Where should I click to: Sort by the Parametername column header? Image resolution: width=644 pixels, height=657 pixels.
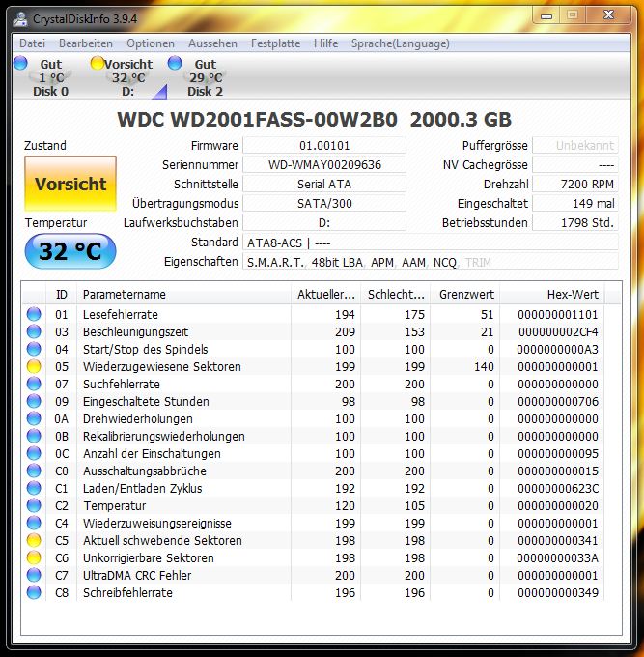pos(183,294)
